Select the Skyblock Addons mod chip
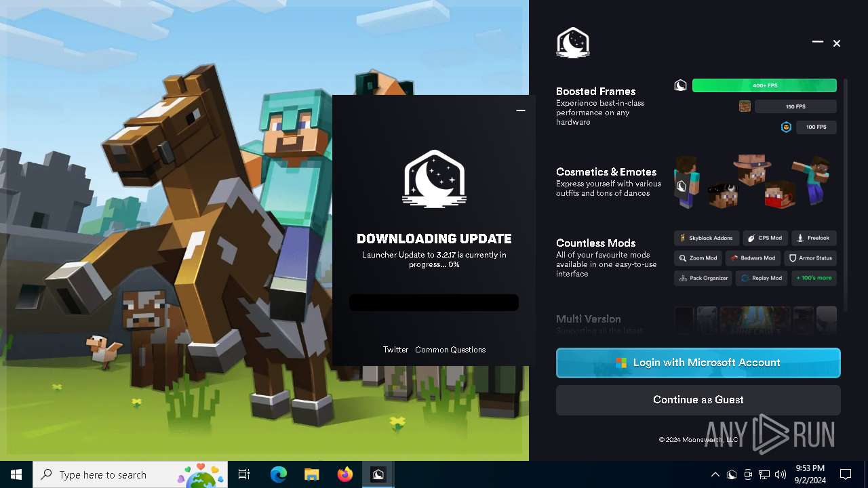 tap(705, 238)
